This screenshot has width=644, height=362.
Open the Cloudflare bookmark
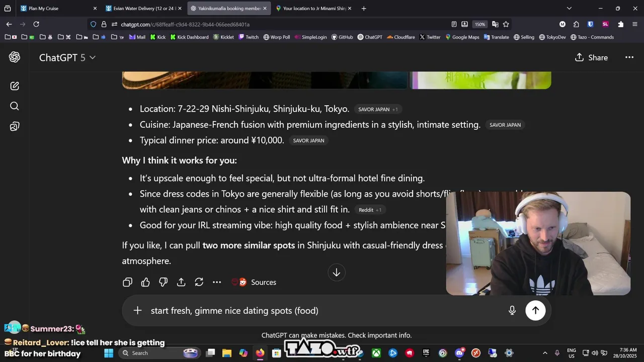401,37
